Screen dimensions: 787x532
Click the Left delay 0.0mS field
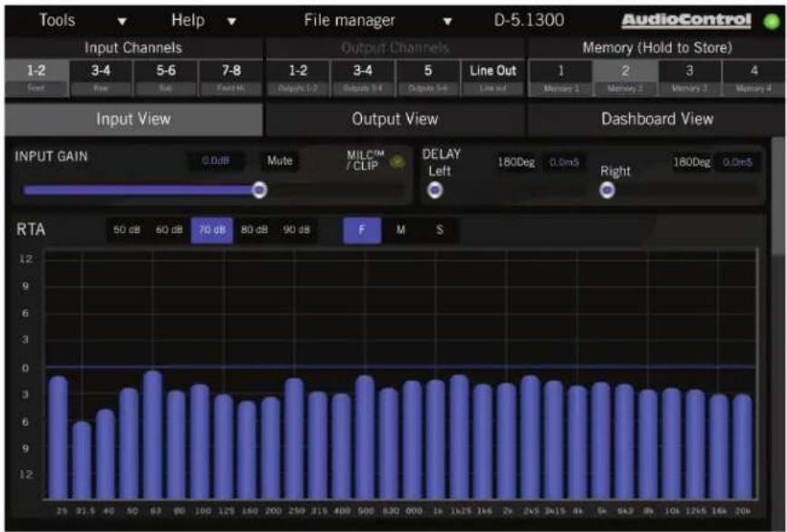point(564,162)
